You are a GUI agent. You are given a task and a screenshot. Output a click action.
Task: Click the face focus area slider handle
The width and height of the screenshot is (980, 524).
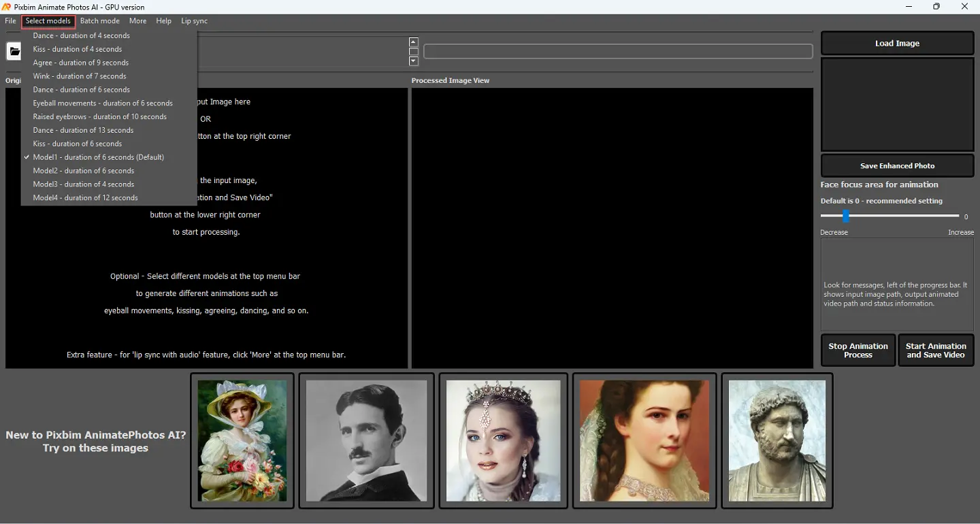coord(845,216)
